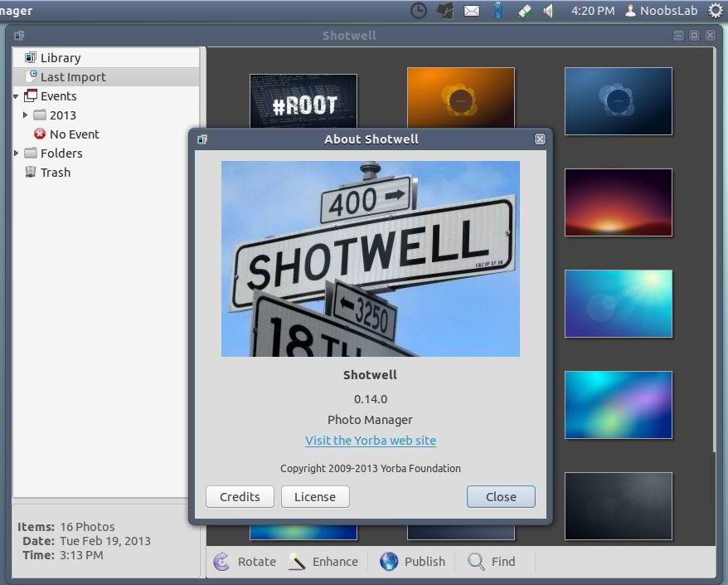Viewport: 728px width, 585px height.
Task: Click the red No Event icon
Action: (40, 134)
